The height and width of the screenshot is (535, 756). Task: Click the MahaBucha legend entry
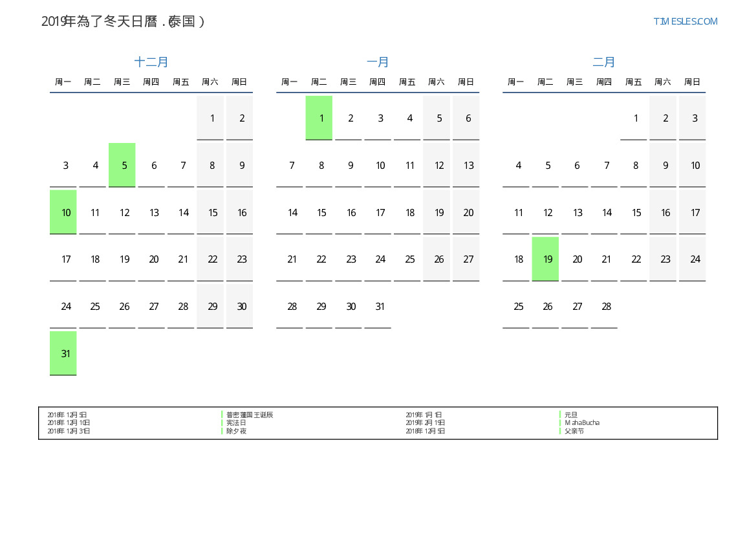point(581,422)
